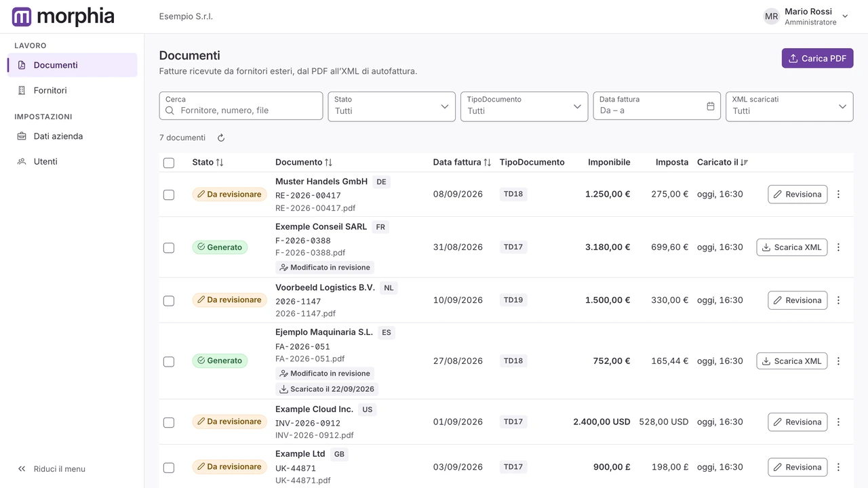Open the Stato filter dropdown
The height and width of the screenshot is (488, 868).
(x=391, y=106)
